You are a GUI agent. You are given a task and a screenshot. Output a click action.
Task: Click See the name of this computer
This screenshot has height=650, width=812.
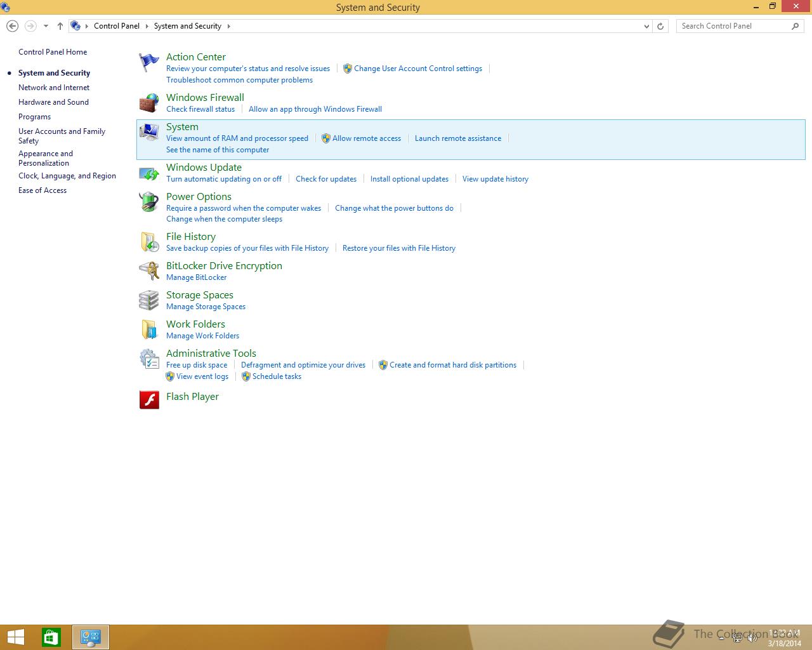pyautogui.click(x=218, y=150)
